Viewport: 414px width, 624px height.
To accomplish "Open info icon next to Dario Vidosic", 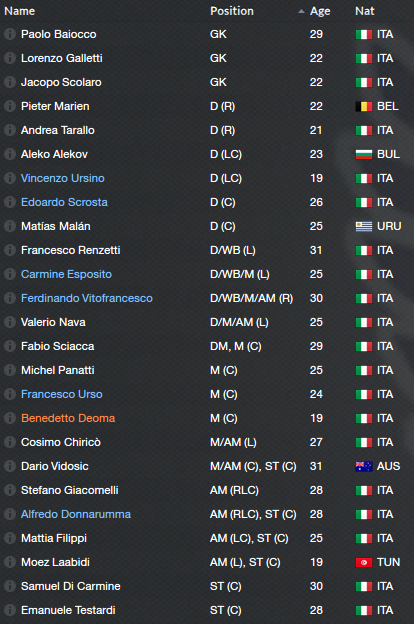I will click(x=10, y=466).
